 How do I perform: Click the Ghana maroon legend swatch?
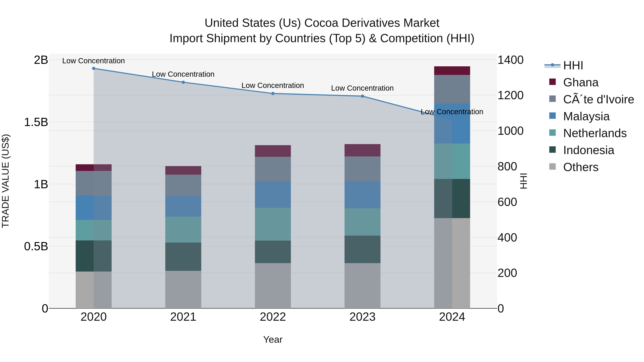[x=553, y=82]
